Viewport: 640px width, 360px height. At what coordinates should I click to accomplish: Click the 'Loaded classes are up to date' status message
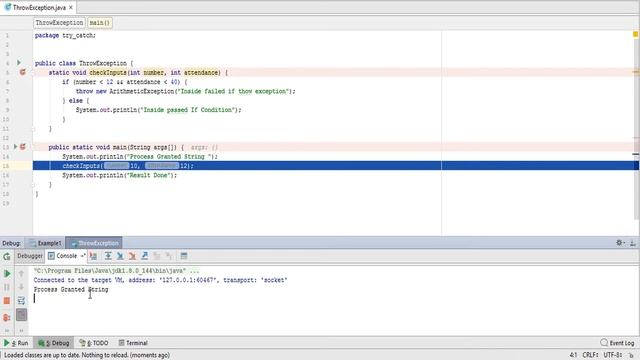tap(87, 355)
